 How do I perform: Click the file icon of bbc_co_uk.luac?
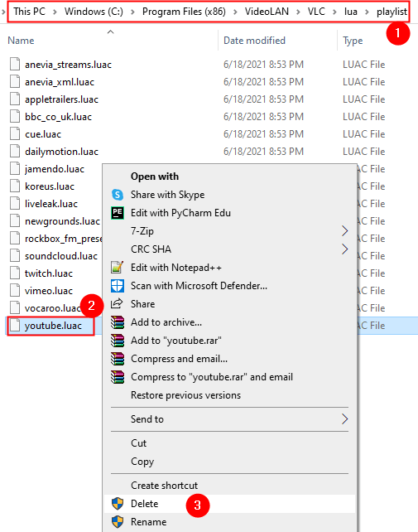coord(15,116)
